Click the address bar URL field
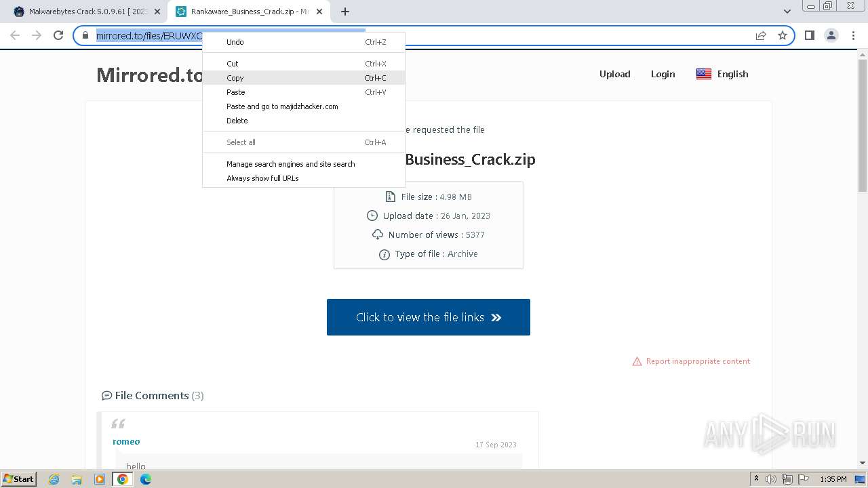The height and width of the screenshot is (488, 868). click(x=434, y=35)
